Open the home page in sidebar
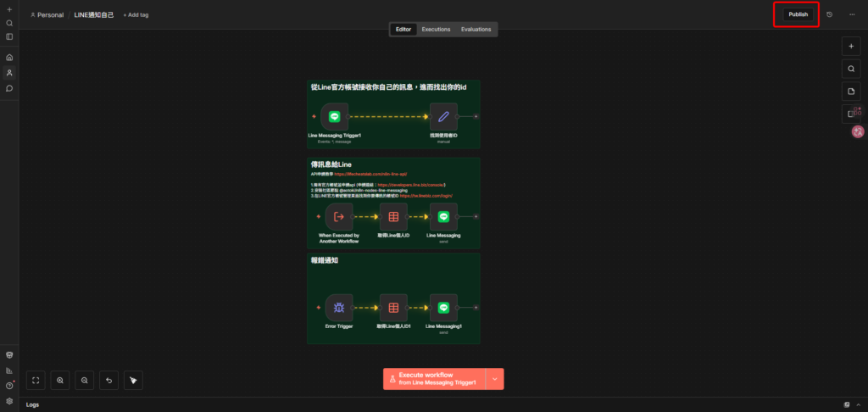868x412 pixels. pyautogui.click(x=9, y=58)
